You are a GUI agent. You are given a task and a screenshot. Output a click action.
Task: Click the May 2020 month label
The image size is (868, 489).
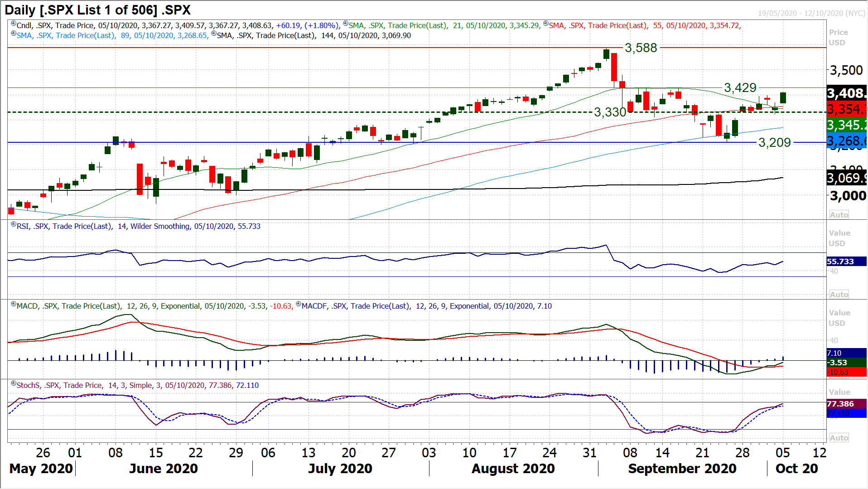pos(41,469)
